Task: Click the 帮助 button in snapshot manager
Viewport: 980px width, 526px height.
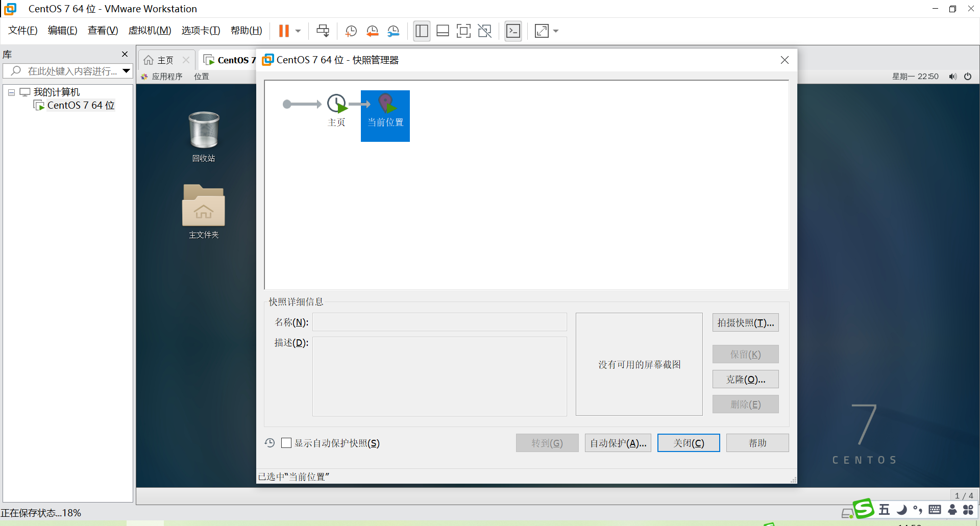Action: click(757, 443)
